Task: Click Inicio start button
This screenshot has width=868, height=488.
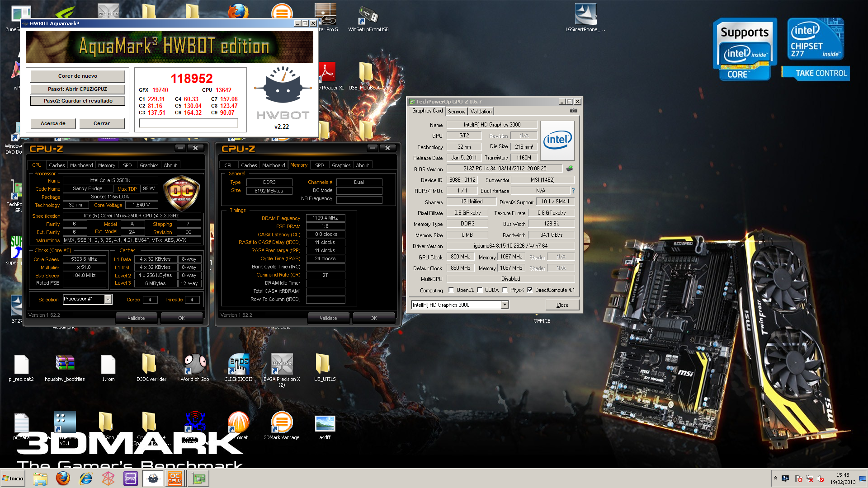Action: pos(13,479)
